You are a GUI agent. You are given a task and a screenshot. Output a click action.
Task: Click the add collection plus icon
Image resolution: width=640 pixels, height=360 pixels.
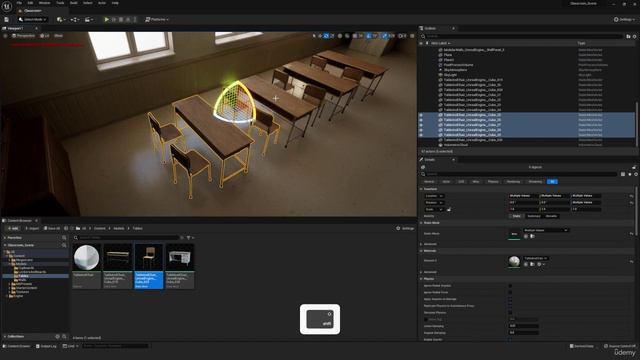click(58, 337)
